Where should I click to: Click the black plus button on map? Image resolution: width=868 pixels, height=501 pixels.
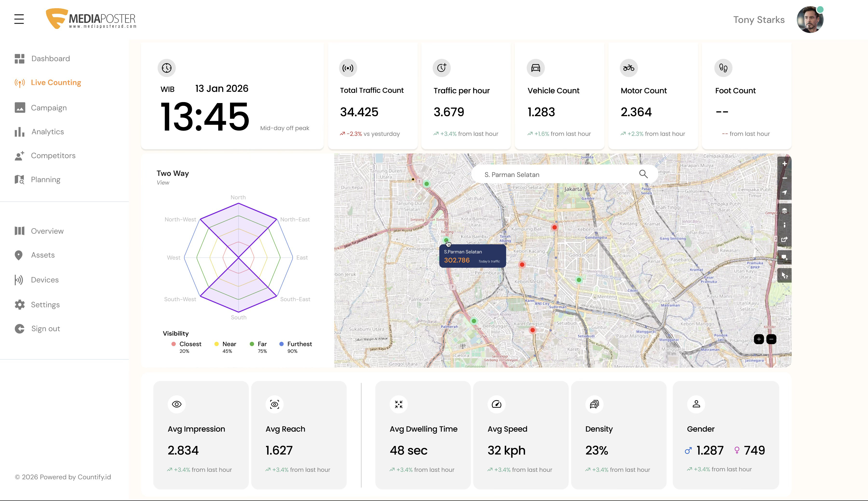[x=759, y=339]
